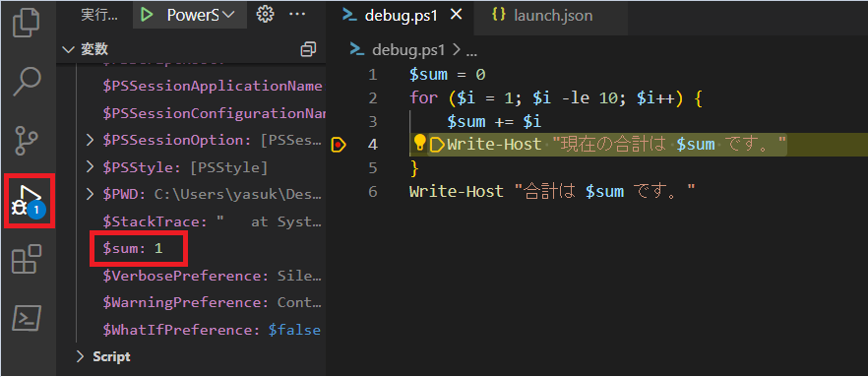Click the lightbulb code action on line 4
Screen dimensions: 868x377
coord(420,144)
